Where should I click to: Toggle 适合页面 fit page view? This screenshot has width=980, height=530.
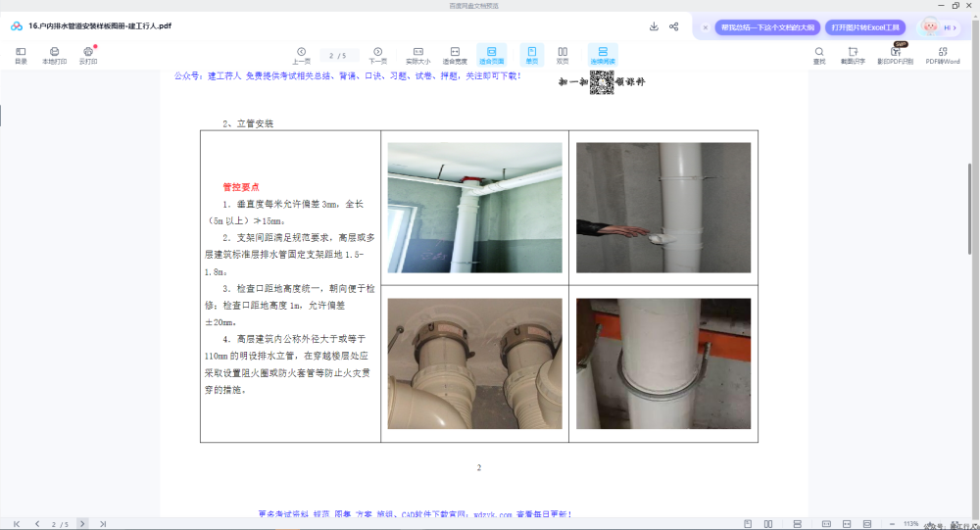coord(491,55)
